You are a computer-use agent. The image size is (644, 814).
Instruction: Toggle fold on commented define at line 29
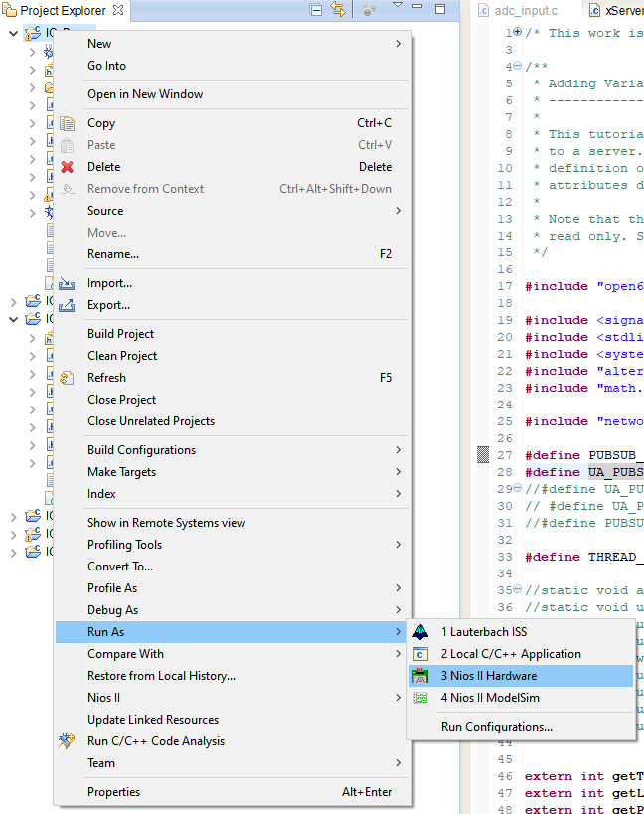517,489
